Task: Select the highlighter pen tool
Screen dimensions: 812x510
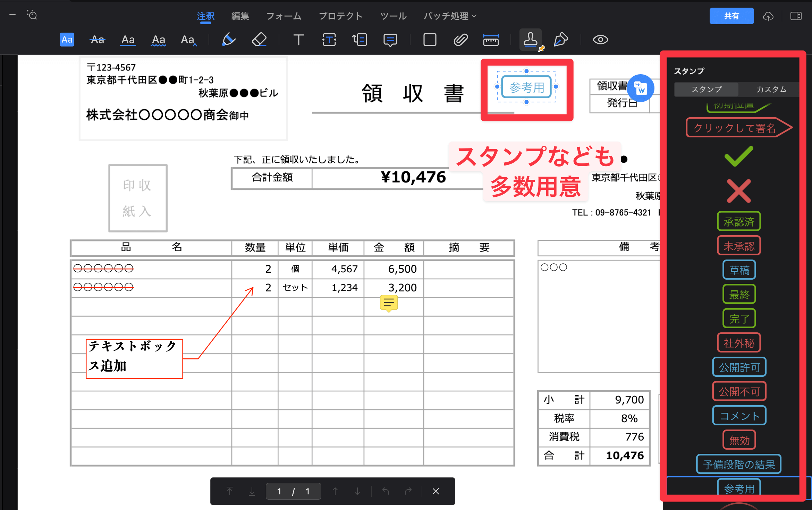Action: click(229, 40)
